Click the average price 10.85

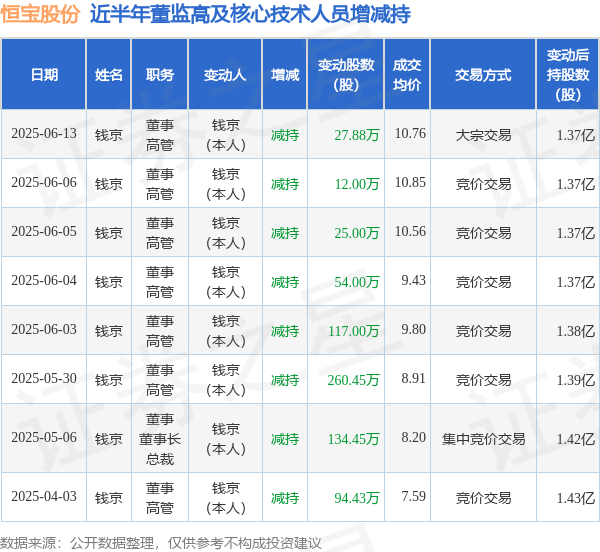tap(410, 182)
